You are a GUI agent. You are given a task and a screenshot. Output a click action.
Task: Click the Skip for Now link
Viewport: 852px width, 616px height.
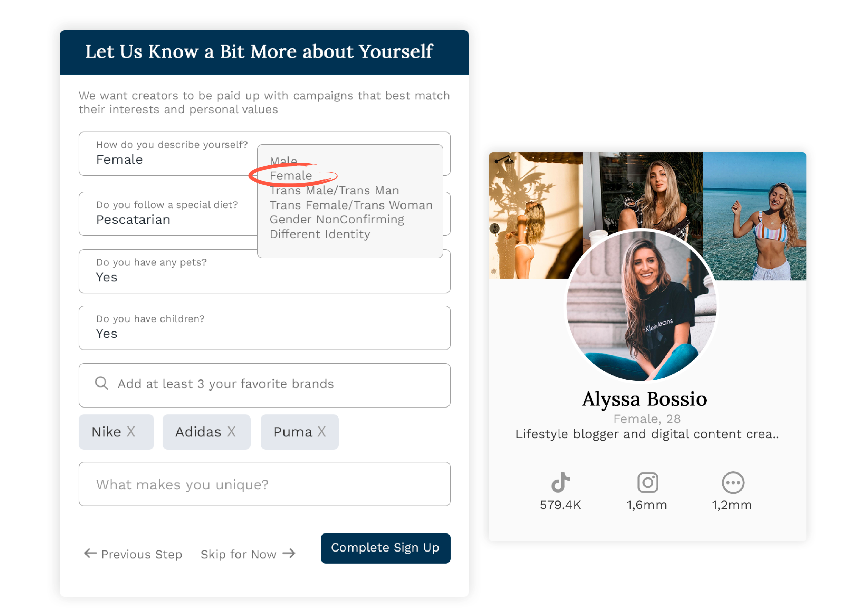point(239,554)
